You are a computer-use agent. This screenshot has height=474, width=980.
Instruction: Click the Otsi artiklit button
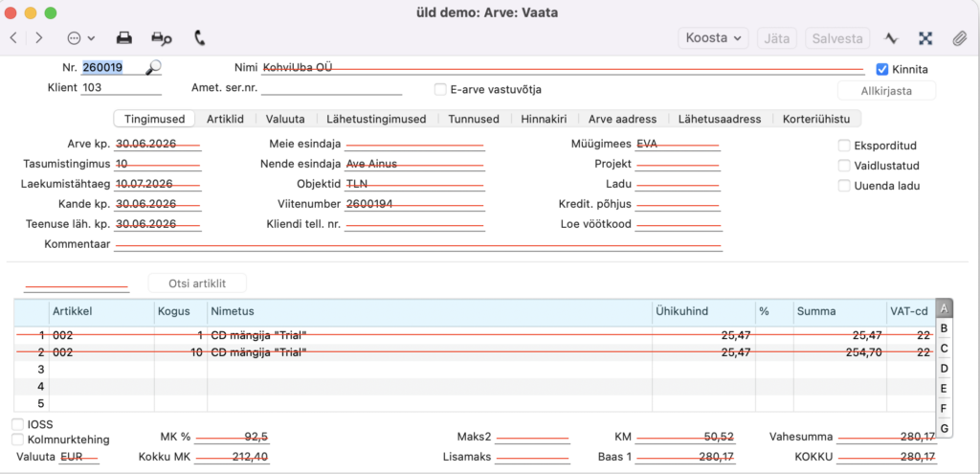coord(197,283)
